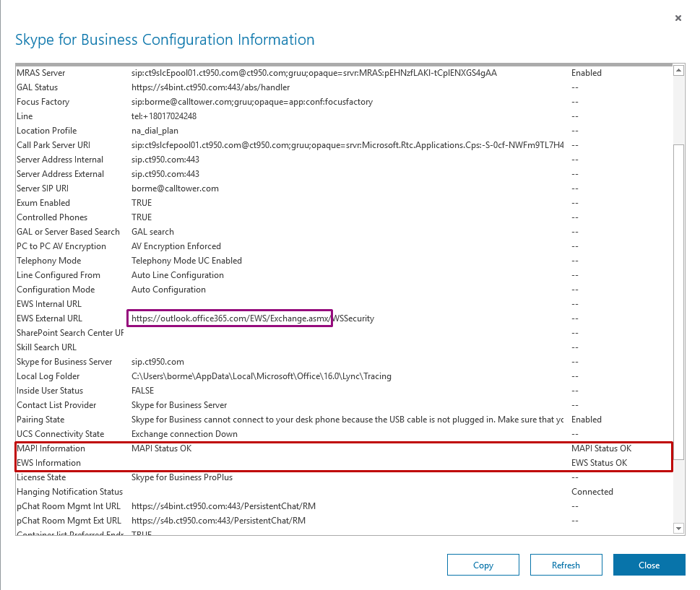
Task: Click the SharePoint Search Center label
Action: pos(69,333)
